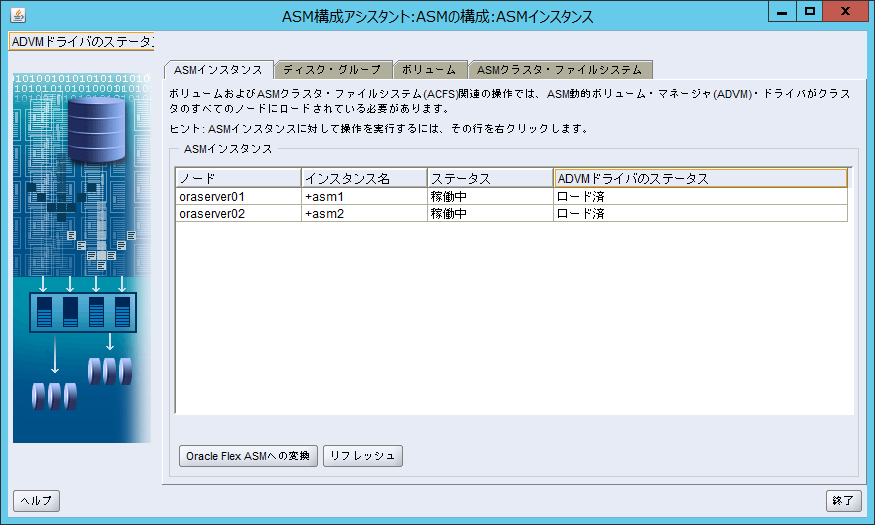Click the 稼働中 status in oraserver02 row
The height and width of the screenshot is (525, 875).
click(x=491, y=213)
